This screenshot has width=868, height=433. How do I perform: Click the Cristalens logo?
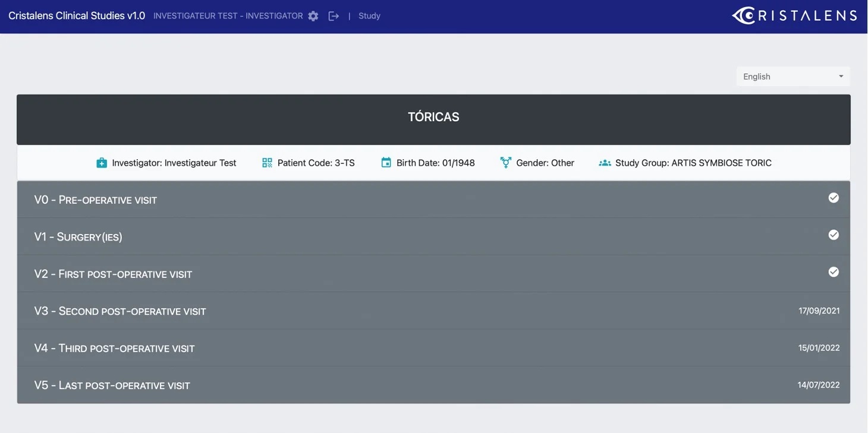coord(794,16)
